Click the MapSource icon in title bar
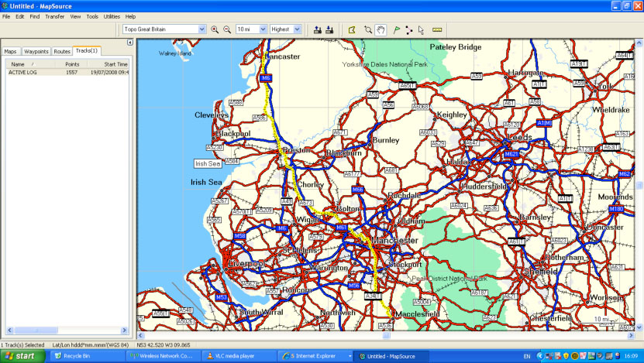The width and height of the screenshot is (644, 363). tap(5, 5)
